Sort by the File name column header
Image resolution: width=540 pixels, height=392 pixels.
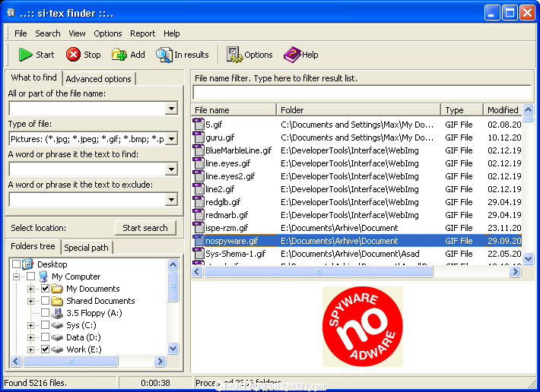[233, 110]
